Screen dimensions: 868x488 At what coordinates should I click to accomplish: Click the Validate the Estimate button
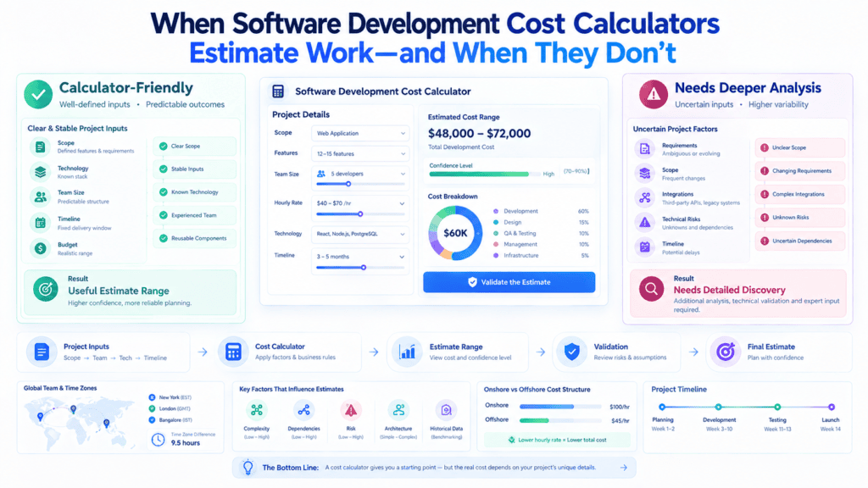(509, 282)
